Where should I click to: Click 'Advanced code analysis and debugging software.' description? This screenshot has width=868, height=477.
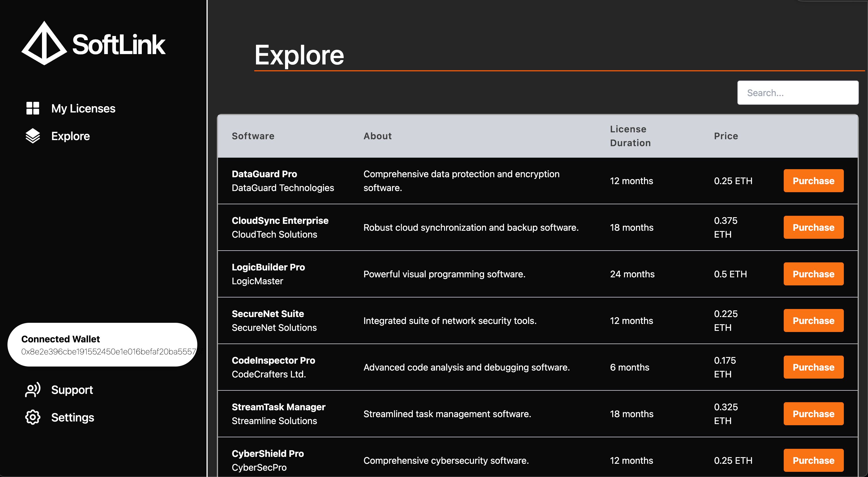tap(466, 367)
